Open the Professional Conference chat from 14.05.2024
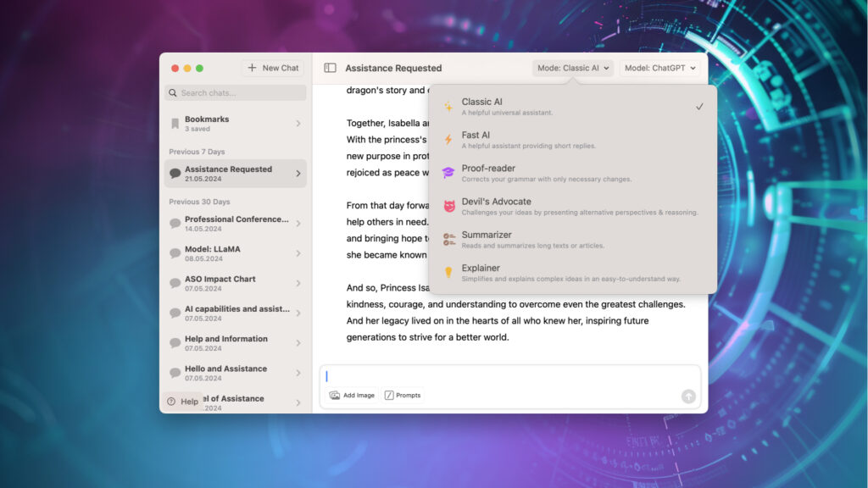This screenshot has height=488, width=868. [236, 224]
